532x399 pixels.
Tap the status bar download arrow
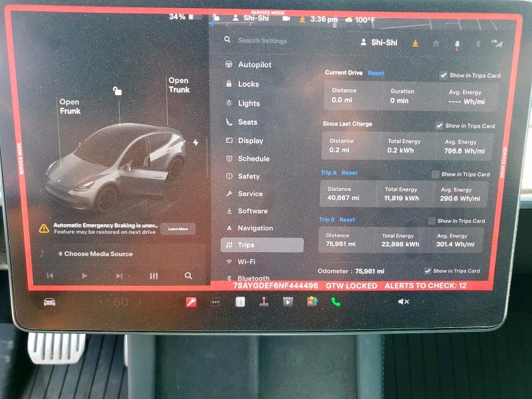click(x=302, y=19)
